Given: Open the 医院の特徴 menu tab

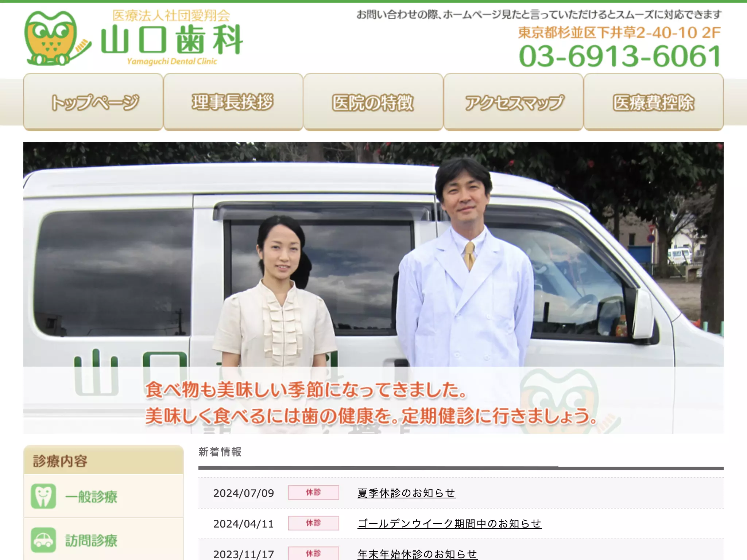Looking at the screenshot, I should tap(373, 102).
